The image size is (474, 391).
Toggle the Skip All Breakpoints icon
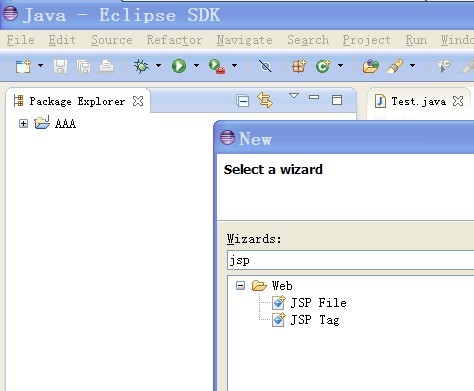(x=265, y=66)
